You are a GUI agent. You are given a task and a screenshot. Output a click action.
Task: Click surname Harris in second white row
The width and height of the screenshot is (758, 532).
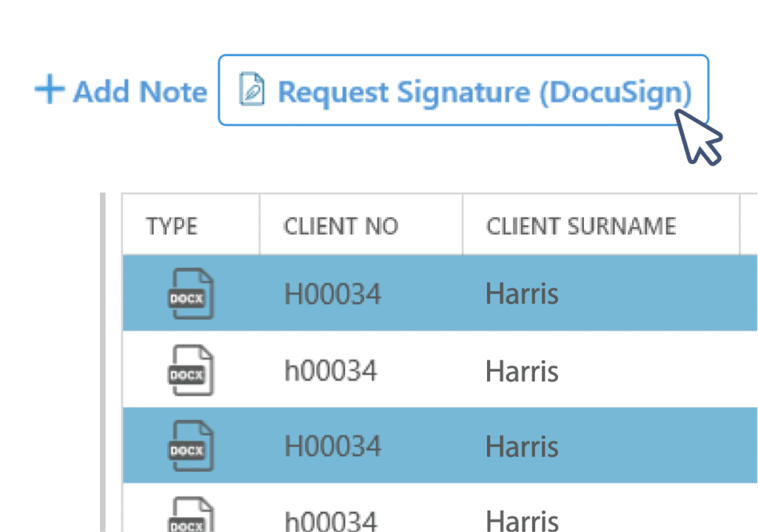[x=522, y=371]
